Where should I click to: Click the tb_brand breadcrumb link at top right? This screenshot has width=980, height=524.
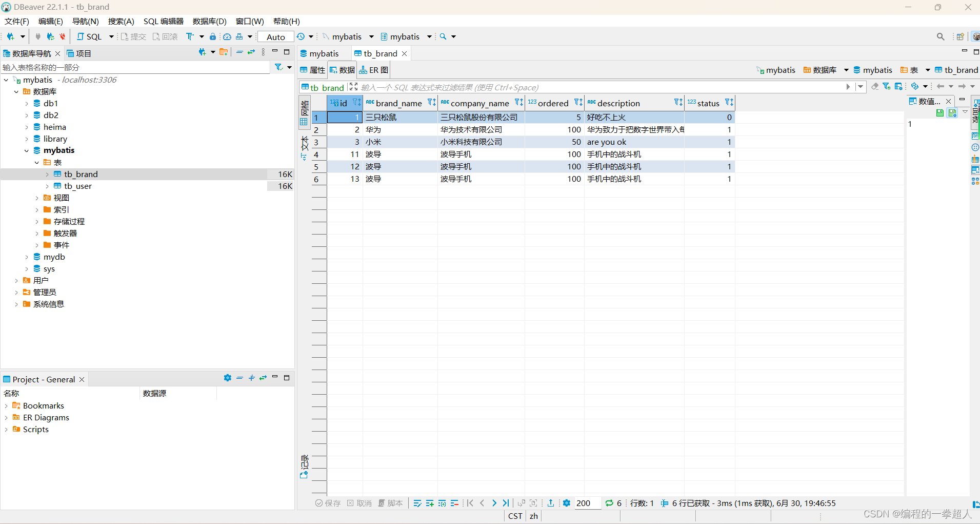point(956,70)
